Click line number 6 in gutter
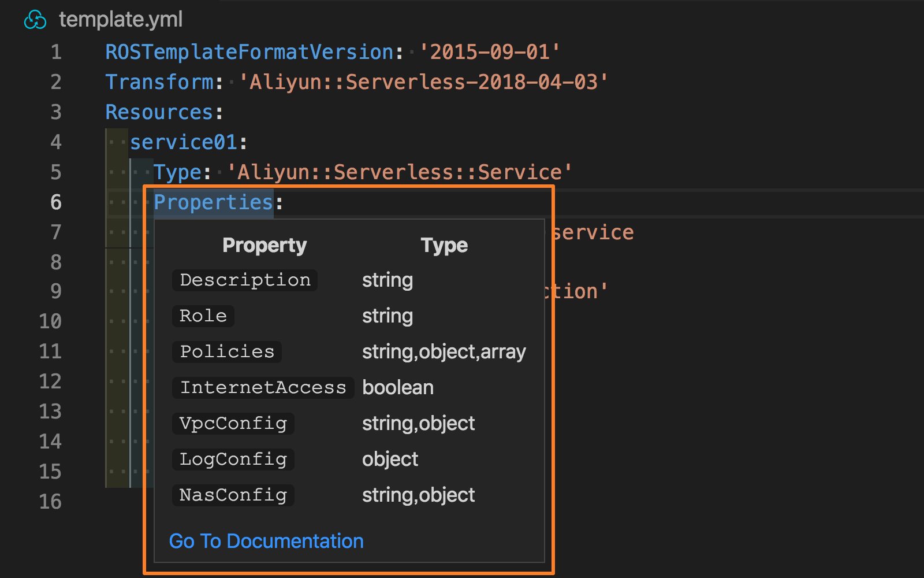The height and width of the screenshot is (578, 924). [x=56, y=202]
